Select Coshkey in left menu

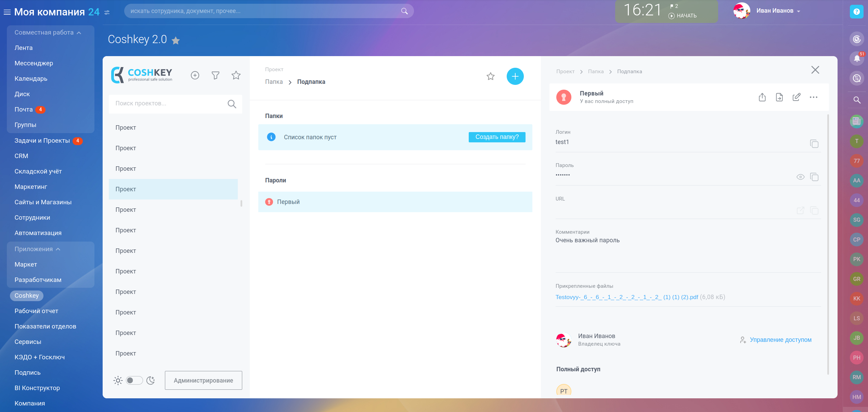27,296
